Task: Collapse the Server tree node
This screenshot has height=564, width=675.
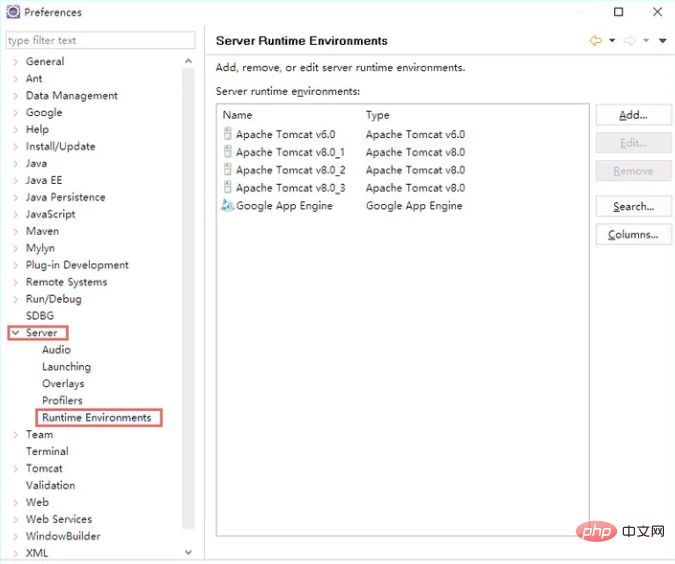Action: click(x=15, y=333)
